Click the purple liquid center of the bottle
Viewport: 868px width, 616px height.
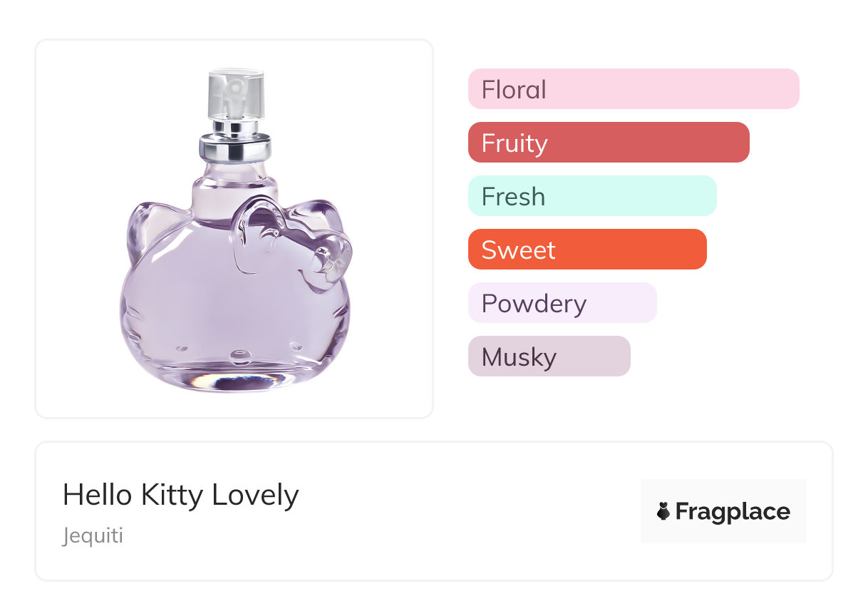tap(214, 299)
